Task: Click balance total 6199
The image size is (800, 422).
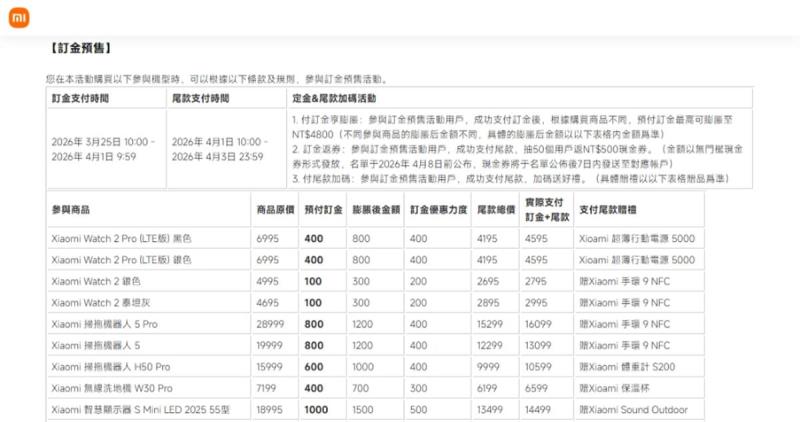Action: pyautogui.click(x=487, y=389)
